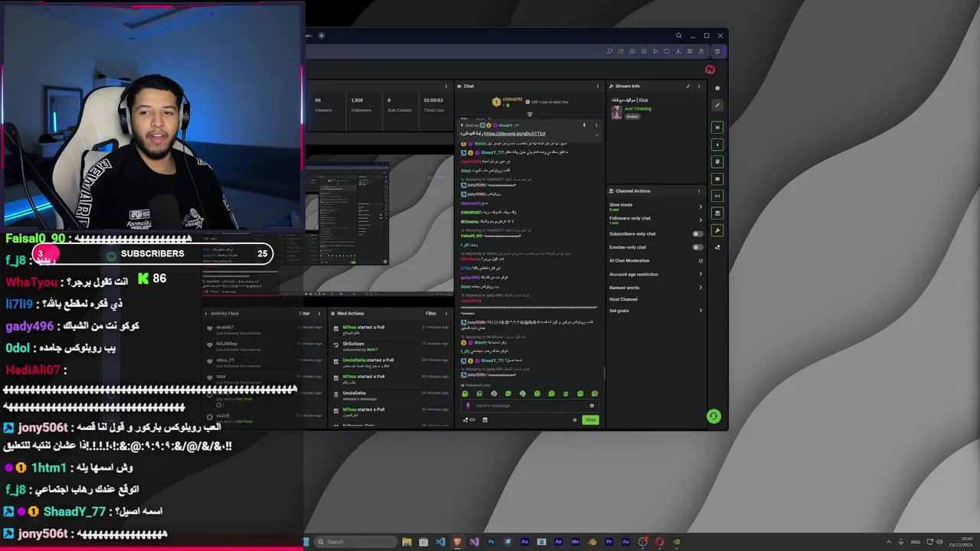Click the Arabic language tag

(632, 116)
